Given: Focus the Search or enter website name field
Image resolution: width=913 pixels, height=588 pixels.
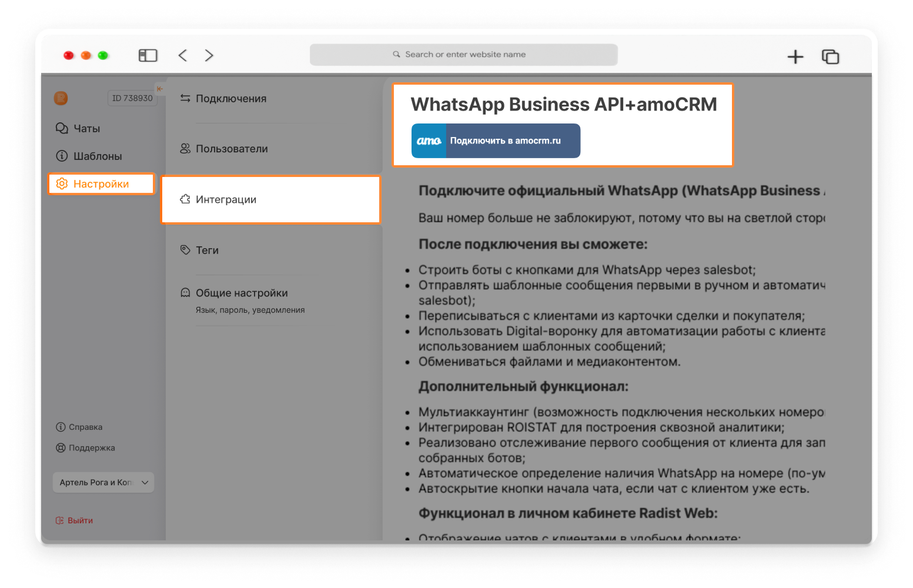Looking at the screenshot, I should tap(464, 54).
